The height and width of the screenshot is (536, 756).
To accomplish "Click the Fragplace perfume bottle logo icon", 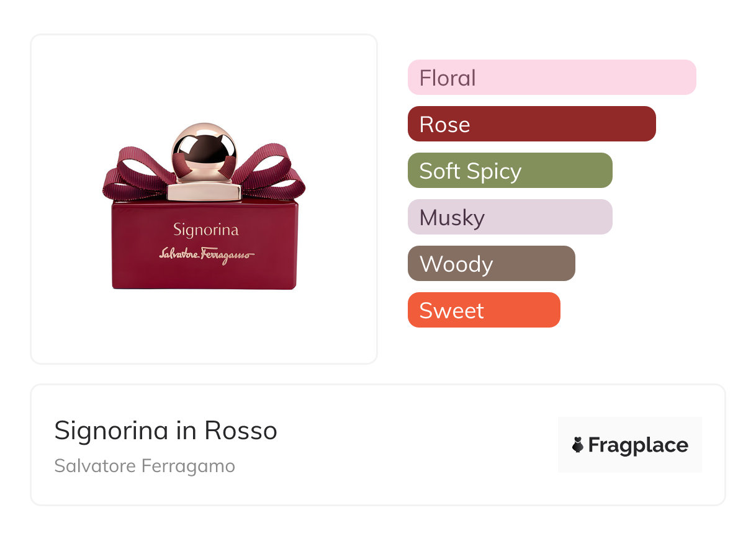I will pos(578,445).
